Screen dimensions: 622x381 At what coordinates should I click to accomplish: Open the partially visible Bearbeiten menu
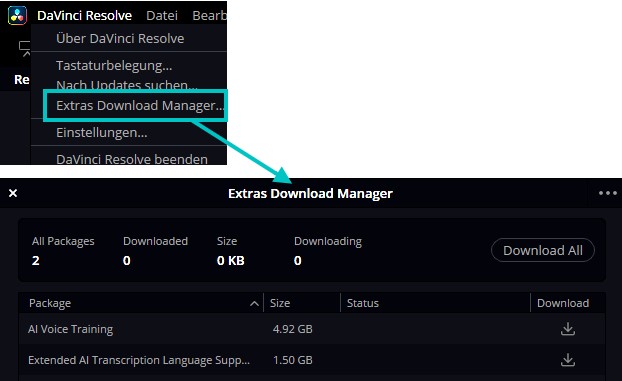click(x=209, y=15)
